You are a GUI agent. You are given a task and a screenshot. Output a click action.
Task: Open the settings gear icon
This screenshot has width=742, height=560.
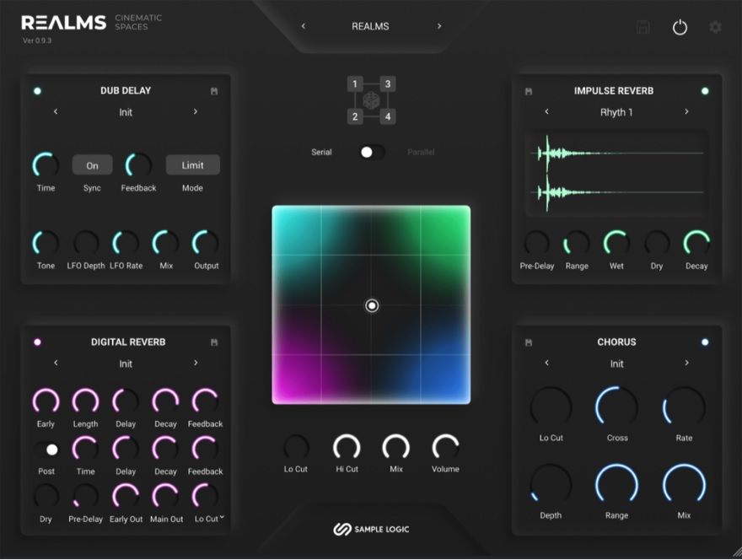pyautogui.click(x=716, y=27)
